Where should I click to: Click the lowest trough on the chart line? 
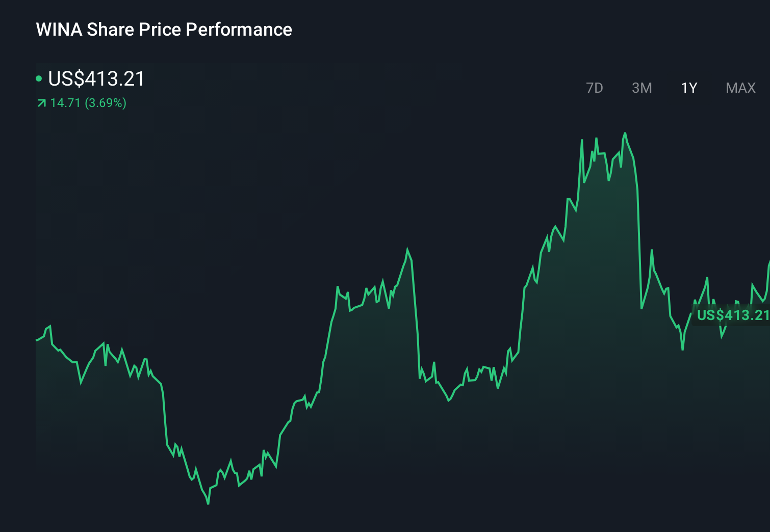click(x=208, y=503)
